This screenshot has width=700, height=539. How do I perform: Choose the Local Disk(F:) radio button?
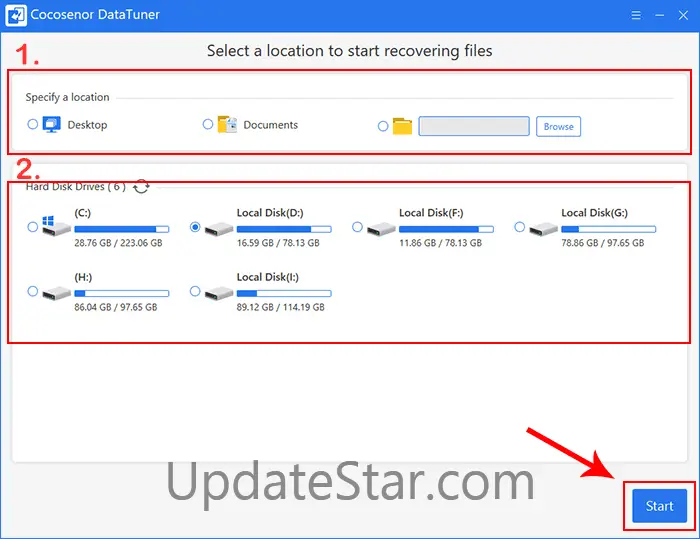357,227
